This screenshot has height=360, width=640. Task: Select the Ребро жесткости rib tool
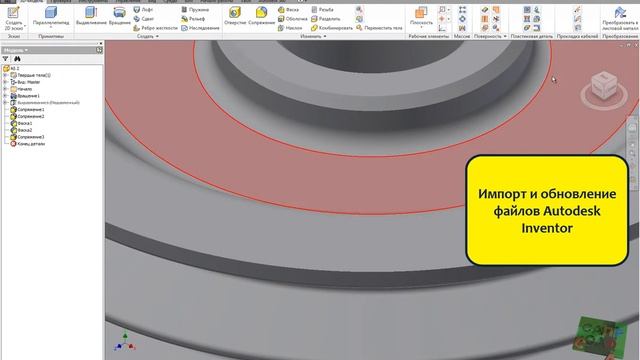[x=156, y=28]
